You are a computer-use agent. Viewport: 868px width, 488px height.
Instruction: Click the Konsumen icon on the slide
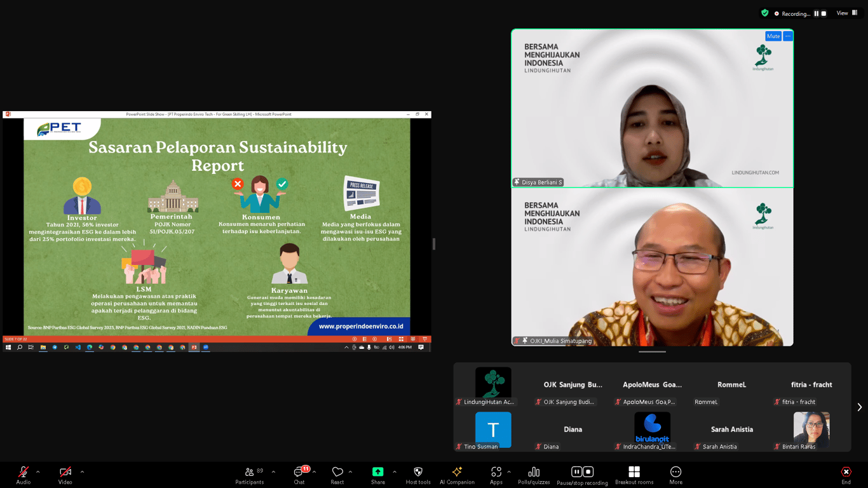(260, 194)
